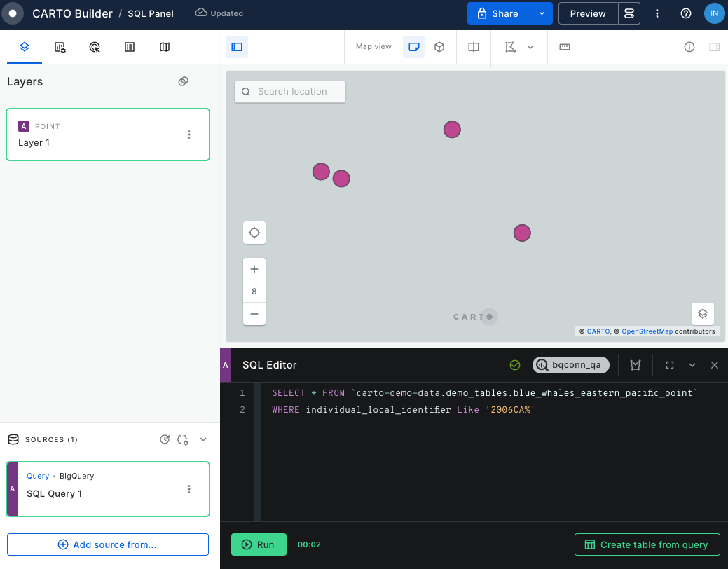The width and height of the screenshot is (728, 569).
Task: Collapse the Sources section chevron
Action: pyautogui.click(x=203, y=439)
